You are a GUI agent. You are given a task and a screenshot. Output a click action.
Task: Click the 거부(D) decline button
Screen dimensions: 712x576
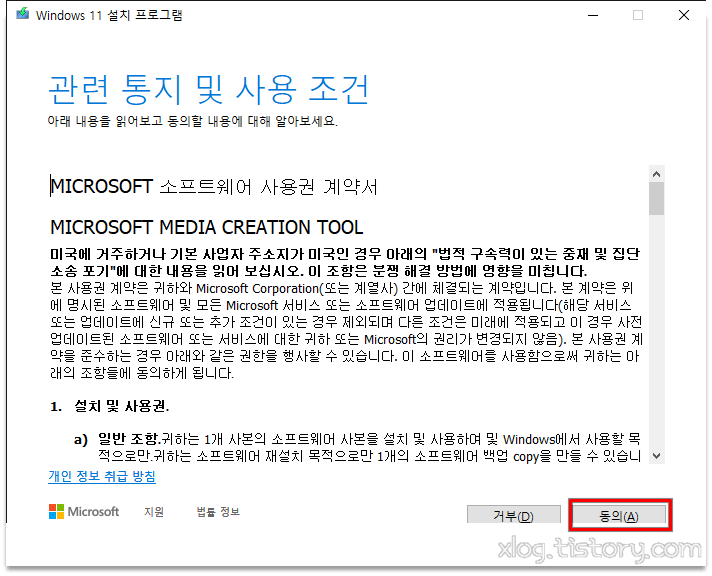point(514,516)
